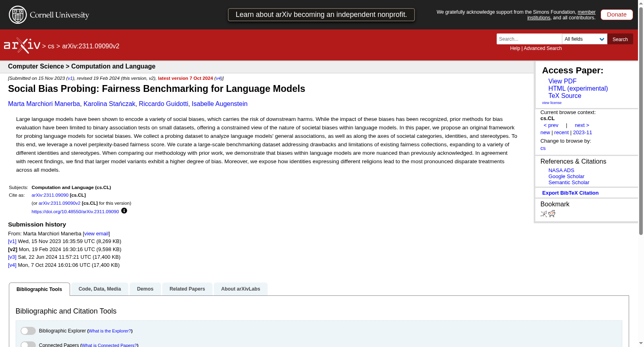The width and height of the screenshot is (644, 347).
Task: Change browse context to cs
Action: 543,148
